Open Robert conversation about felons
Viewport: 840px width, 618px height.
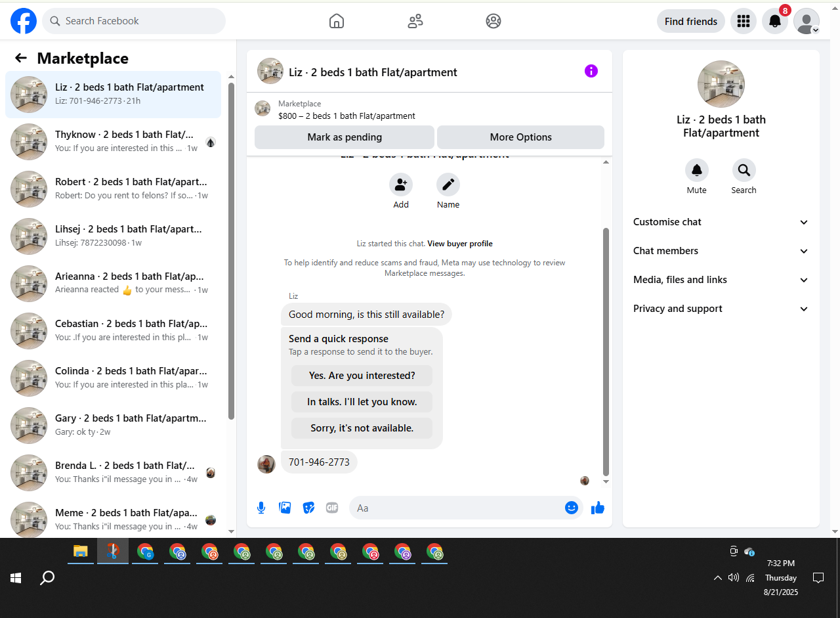[x=113, y=189]
